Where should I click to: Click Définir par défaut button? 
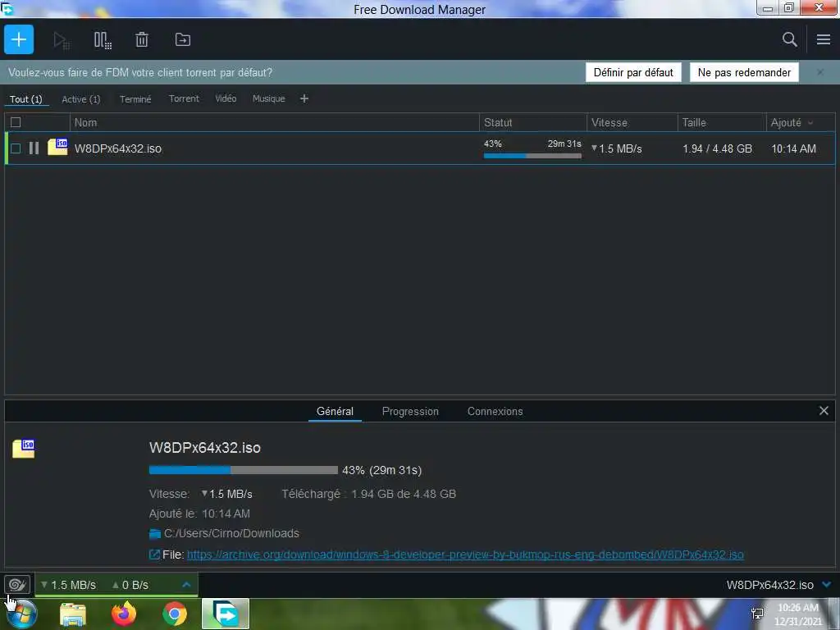click(633, 72)
